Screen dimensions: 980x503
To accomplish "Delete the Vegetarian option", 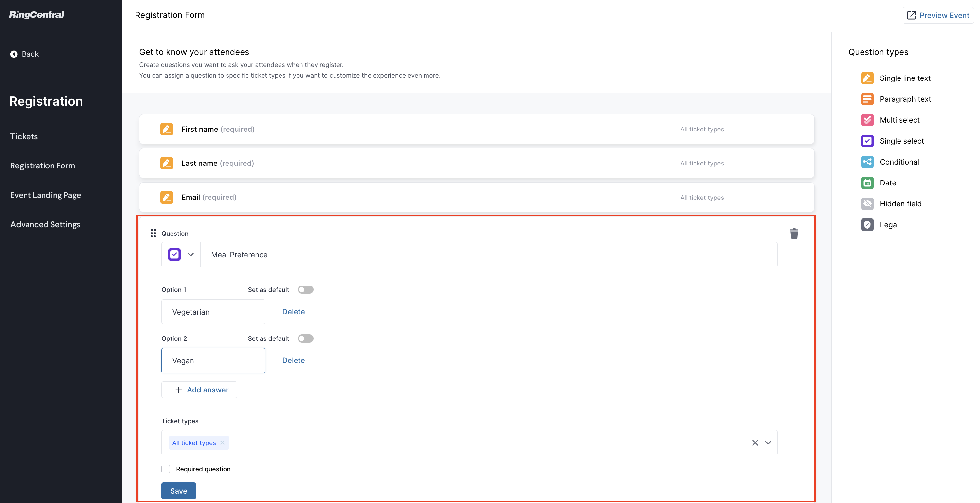I will coord(293,312).
